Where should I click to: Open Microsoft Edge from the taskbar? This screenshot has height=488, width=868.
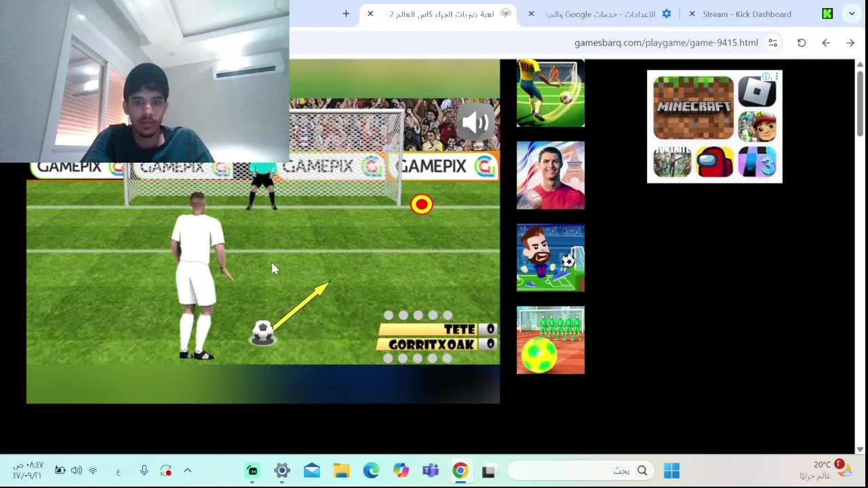[x=371, y=470]
